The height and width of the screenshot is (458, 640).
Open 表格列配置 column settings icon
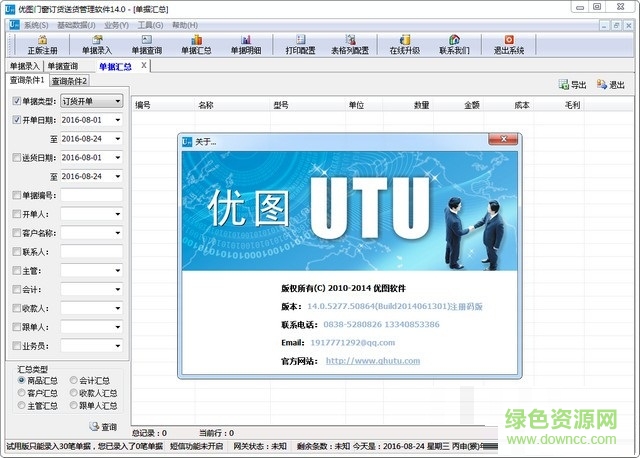(350, 45)
